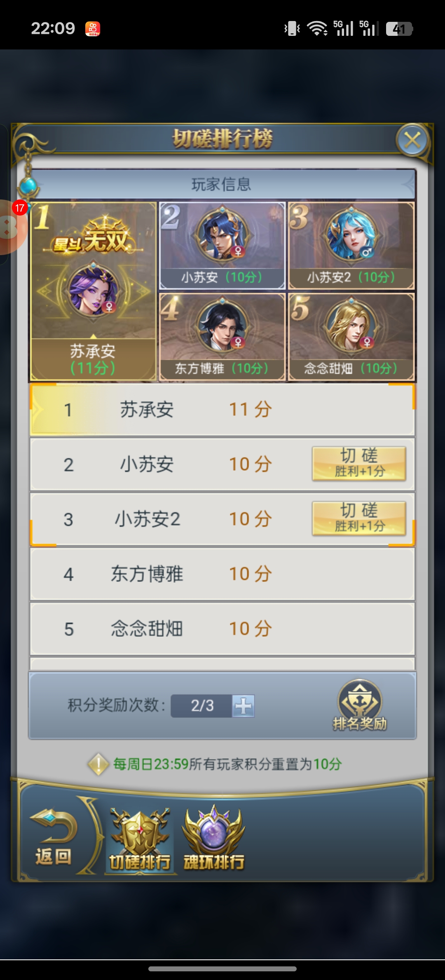
Task: Open 小苏安2 rank 3 blue-haired avatar
Action: click(351, 233)
